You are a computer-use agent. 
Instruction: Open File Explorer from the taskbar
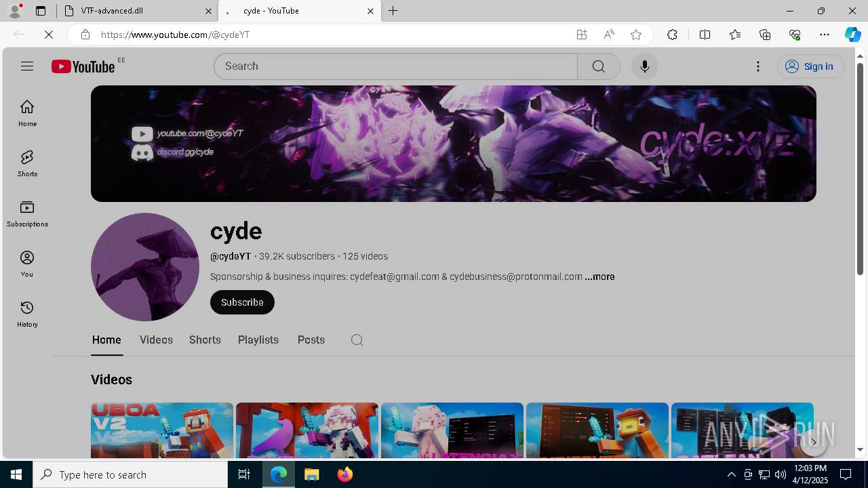click(x=311, y=474)
